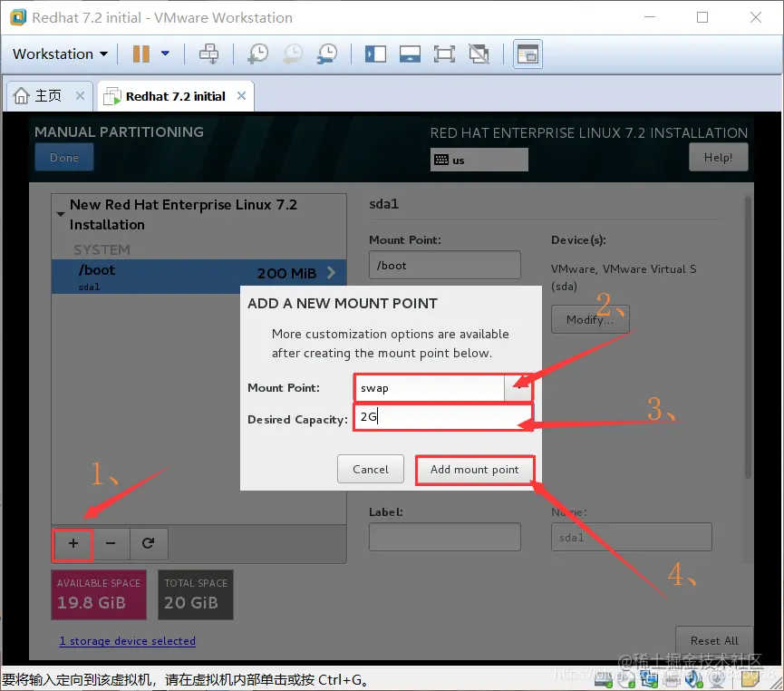Cancel the new mount point dialog

click(x=371, y=469)
